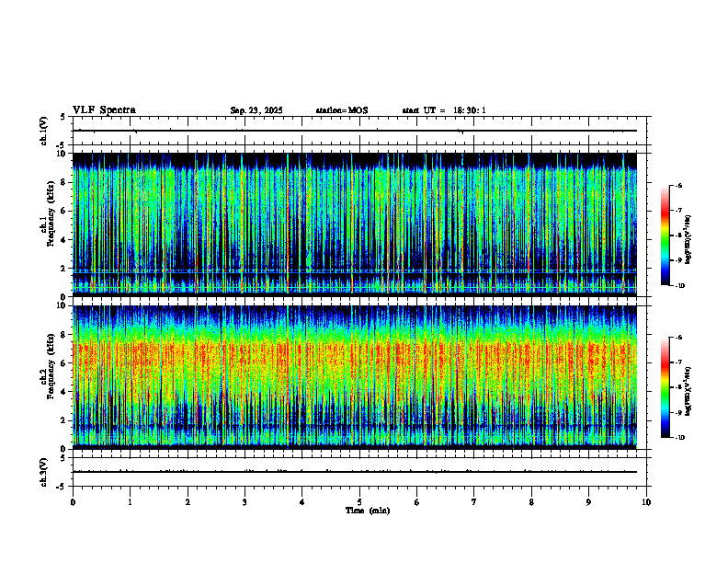Click the '4' tick on the Time axis

click(302, 502)
